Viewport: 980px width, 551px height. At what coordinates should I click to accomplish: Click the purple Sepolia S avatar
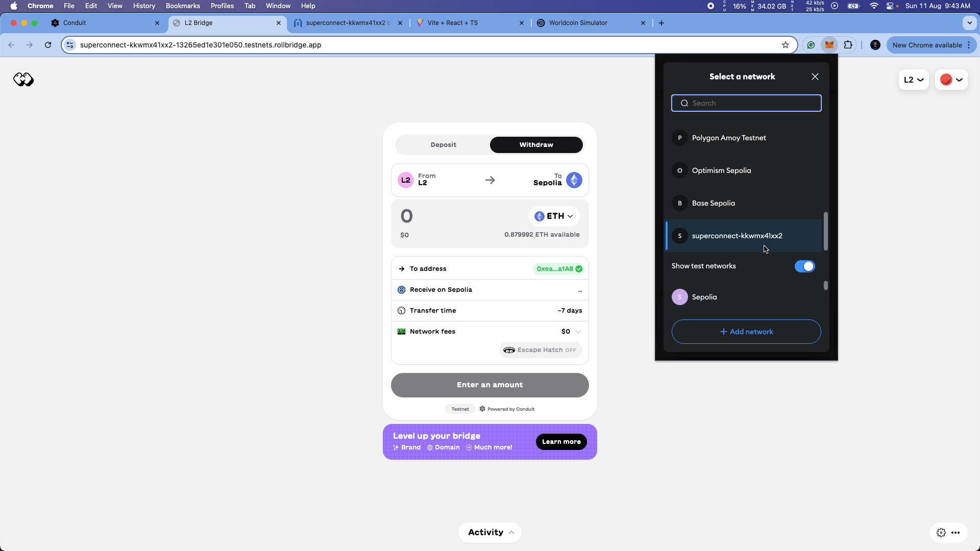click(x=680, y=297)
